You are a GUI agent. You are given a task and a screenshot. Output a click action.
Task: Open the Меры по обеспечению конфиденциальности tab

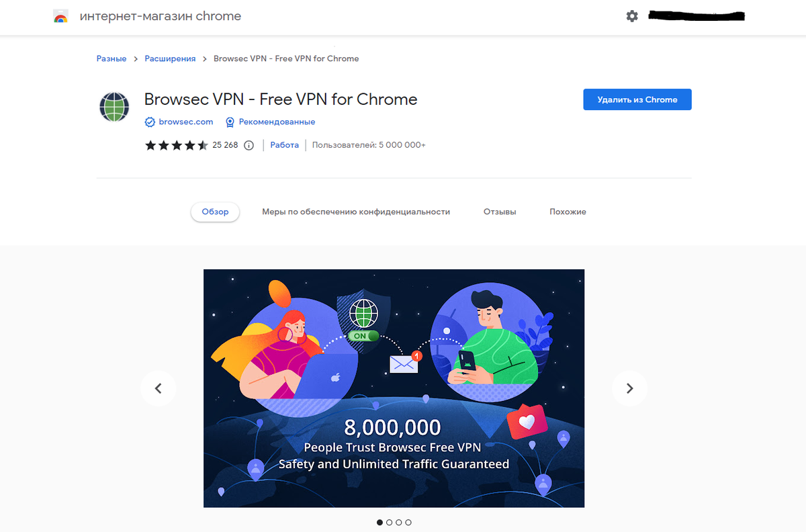coord(356,212)
